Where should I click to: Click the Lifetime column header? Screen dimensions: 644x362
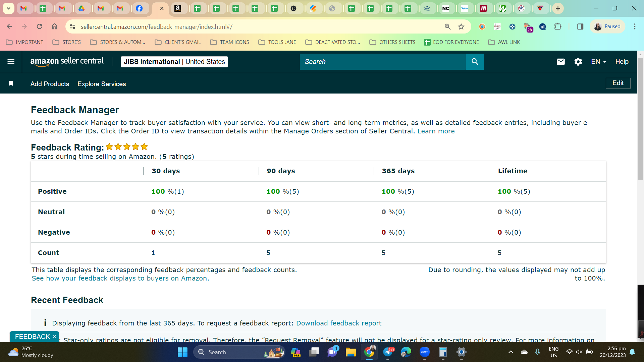tap(513, 171)
